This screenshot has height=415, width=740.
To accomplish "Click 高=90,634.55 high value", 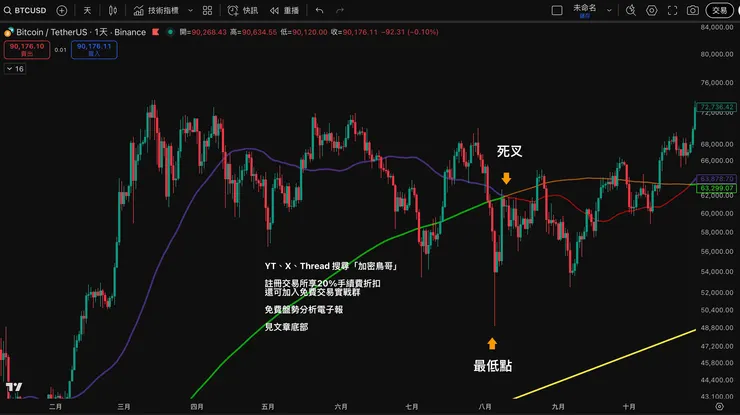I will pyautogui.click(x=253, y=32).
